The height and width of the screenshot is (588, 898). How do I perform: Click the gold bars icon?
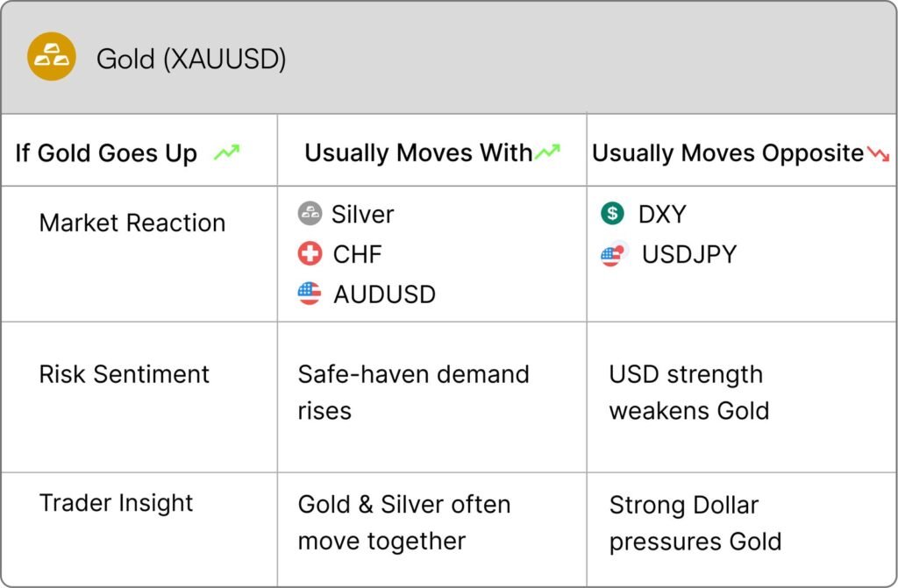pyautogui.click(x=52, y=56)
